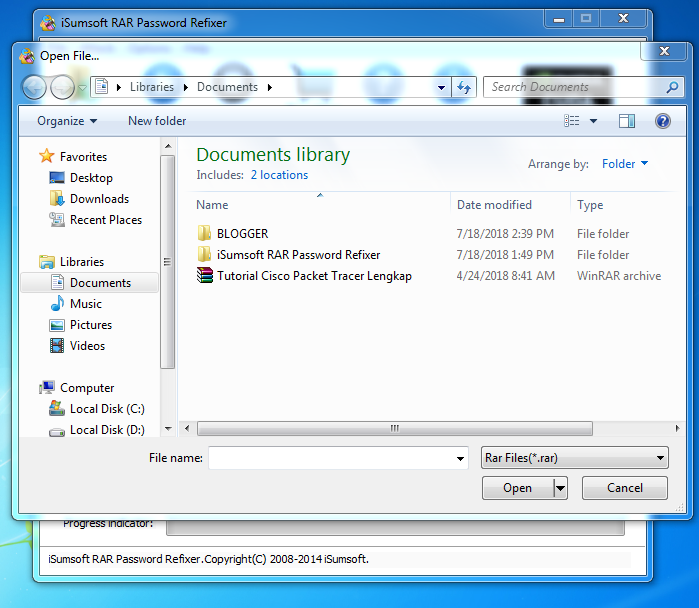Click New folder
Screen dimensions: 699x608
pyautogui.click(x=157, y=121)
